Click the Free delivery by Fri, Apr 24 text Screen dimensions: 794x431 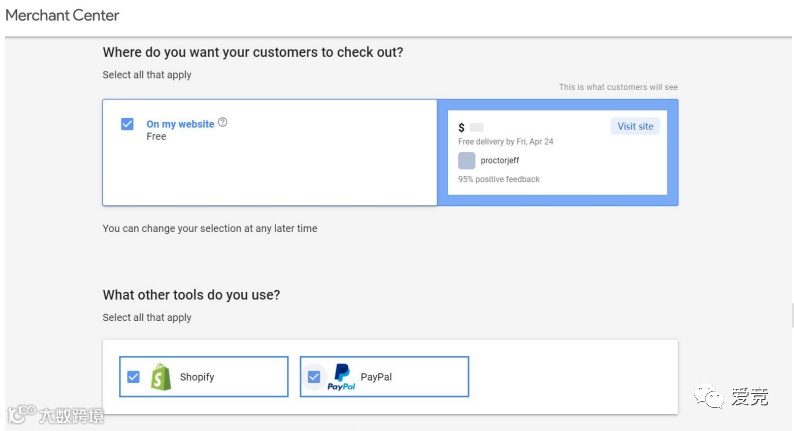click(x=506, y=142)
